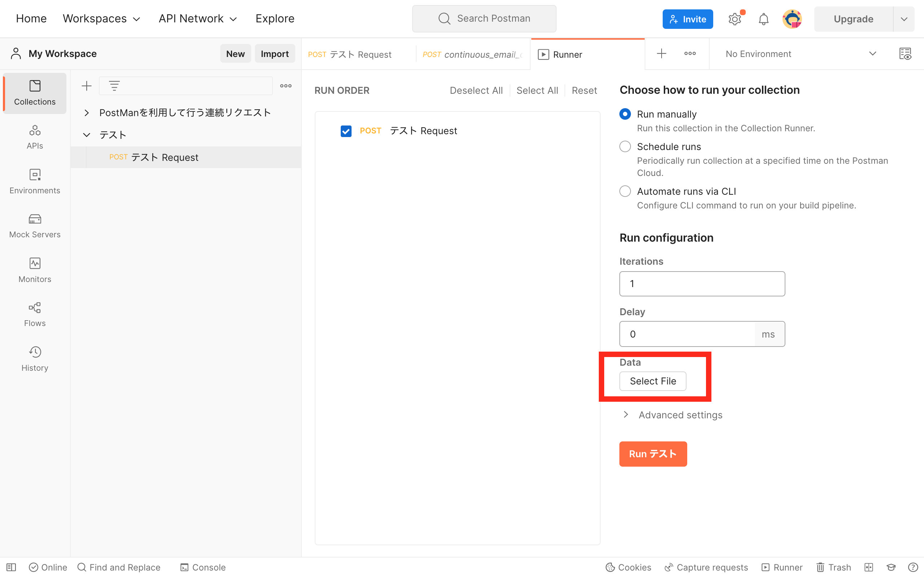Click the Run テスト button

[x=653, y=454]
